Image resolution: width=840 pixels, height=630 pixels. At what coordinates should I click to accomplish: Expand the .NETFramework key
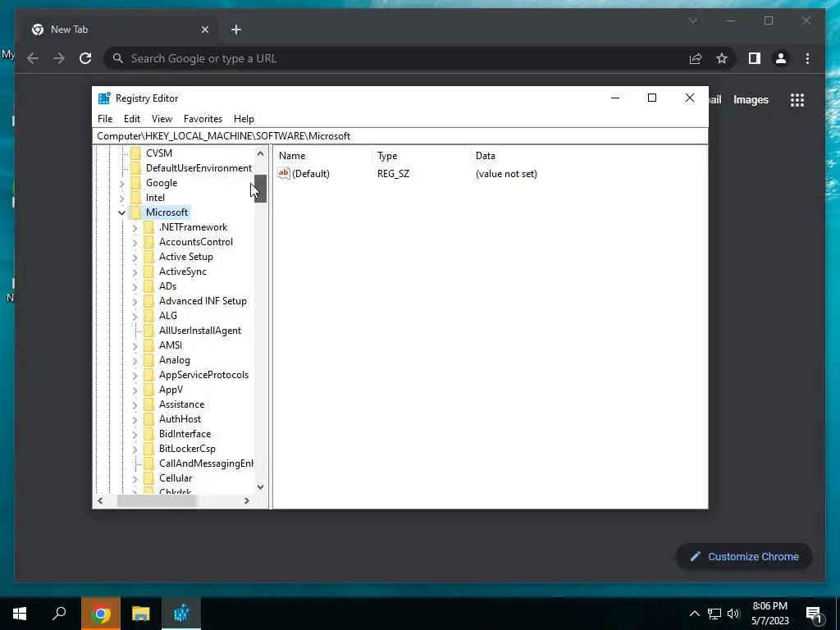click(135, 228)
